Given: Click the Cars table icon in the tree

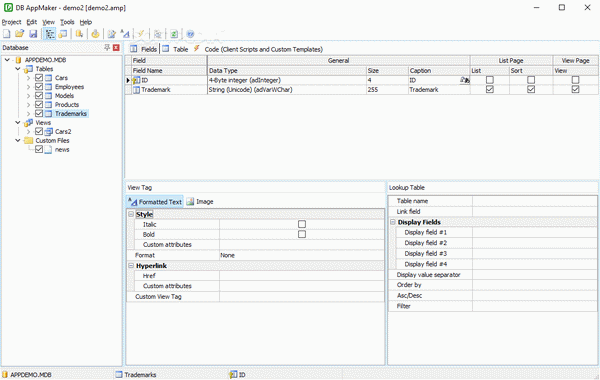Looking at the screenshot, I should coord(49,78).
